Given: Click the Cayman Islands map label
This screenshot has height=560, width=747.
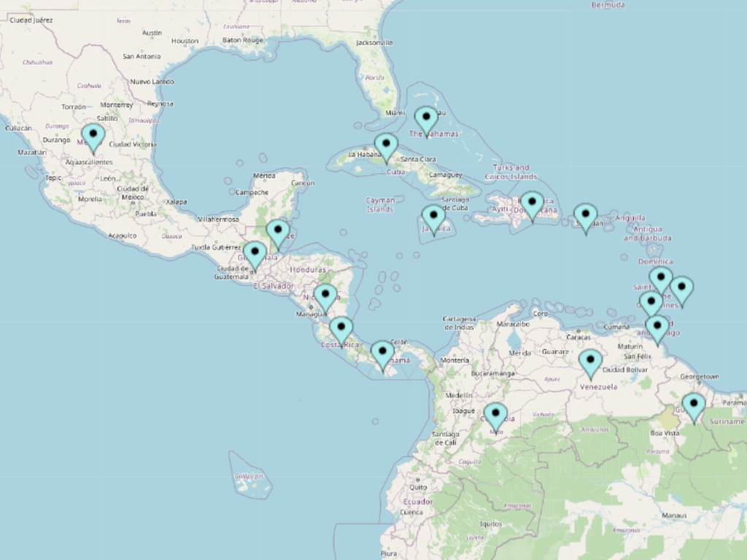Looking at the screenshot, I should point(380,204).
